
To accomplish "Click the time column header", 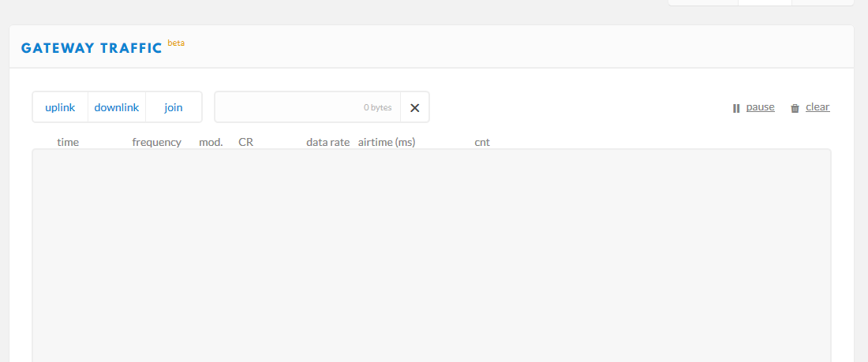I will click(x=68, y=142).
